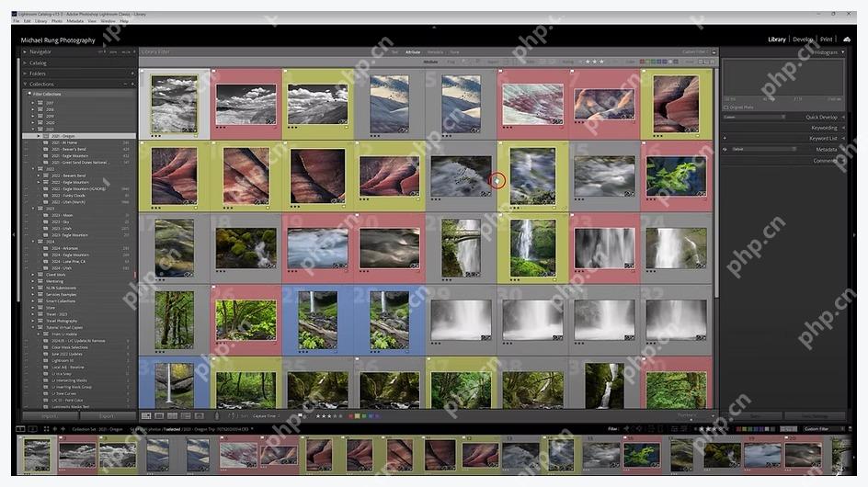
Task: Click the Filter Collections search field
Action: click(x=79, y=94)
